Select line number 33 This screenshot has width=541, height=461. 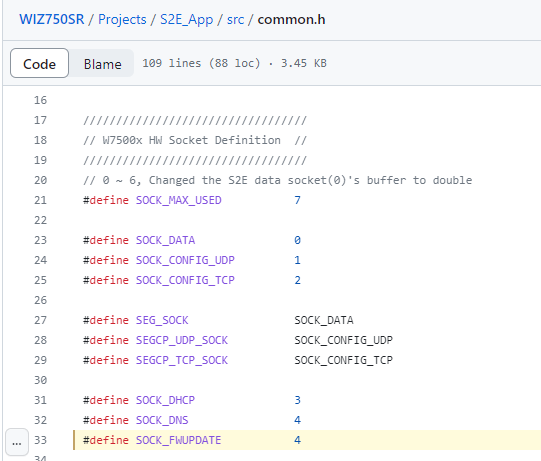click(x=40, y=441)
